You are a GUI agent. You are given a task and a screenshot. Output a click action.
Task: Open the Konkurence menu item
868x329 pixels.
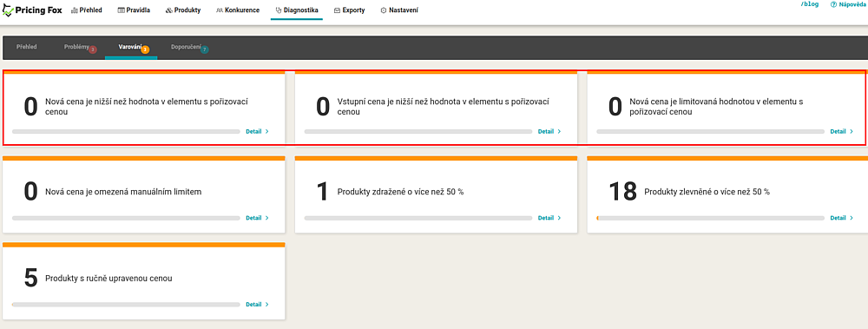(x=238, y=10)
